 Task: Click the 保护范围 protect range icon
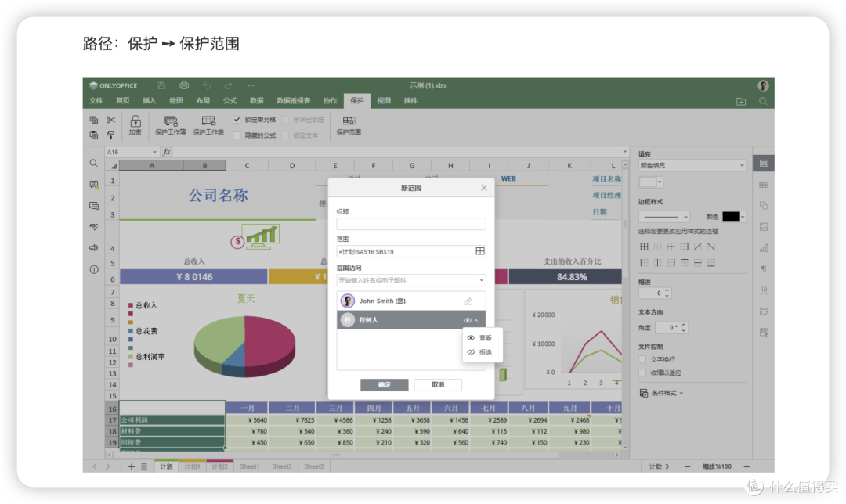click(x=349, y=121)
